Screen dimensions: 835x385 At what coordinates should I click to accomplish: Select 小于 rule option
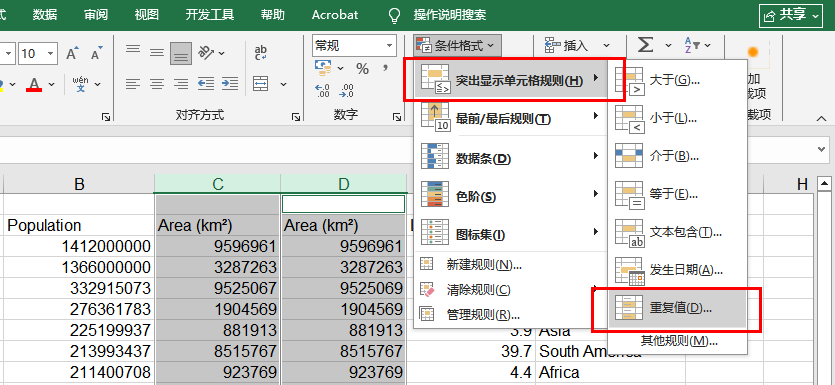point(677,118)
